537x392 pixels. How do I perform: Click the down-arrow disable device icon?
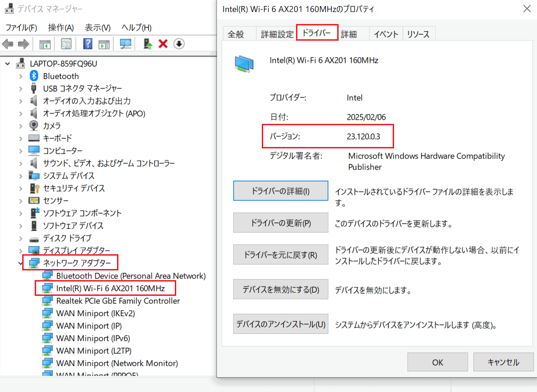click(x=179, y=44)
